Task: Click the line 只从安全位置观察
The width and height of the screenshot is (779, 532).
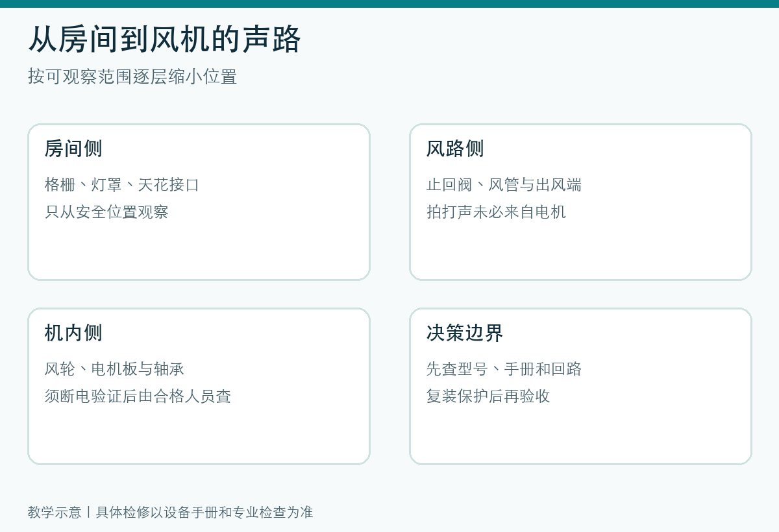Action: click(106, 212)
